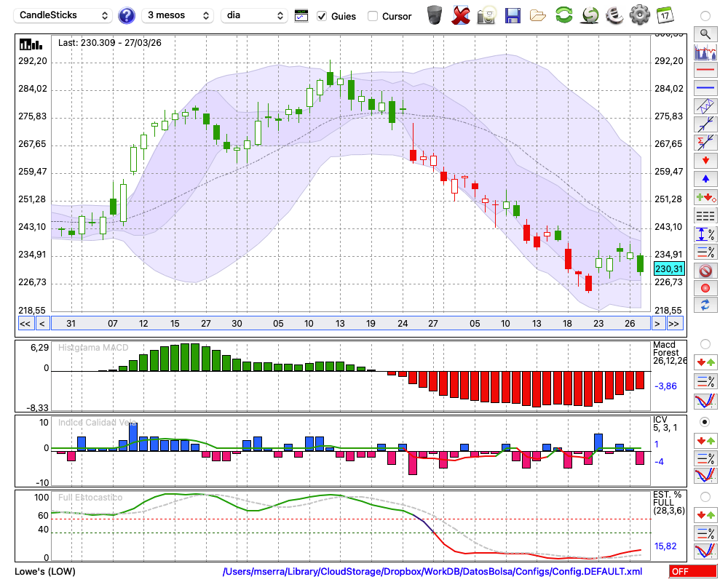Click the blue up arrow marker tool
Image resolution: width=728 pixels, height=582 pixels.
tap(705, 178)
